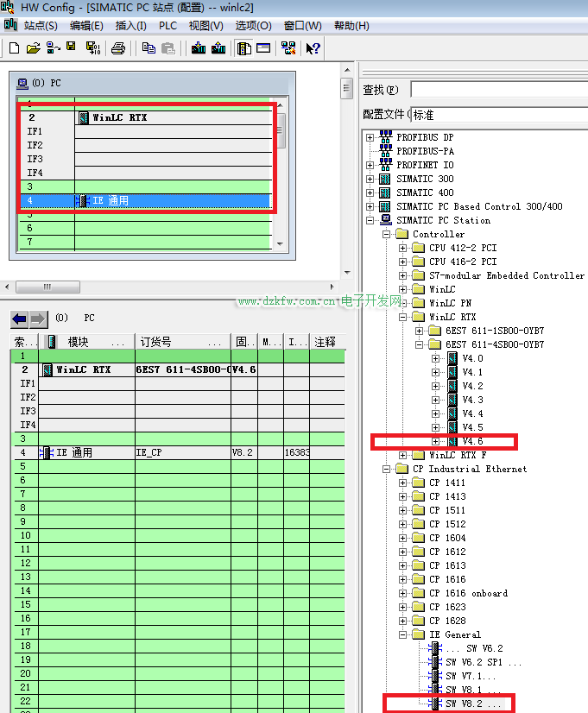588x713 pixels.
Task: Collapse the CP Industrial Ethernet folder
Action: pyautogui.click(x=387, y=469)
